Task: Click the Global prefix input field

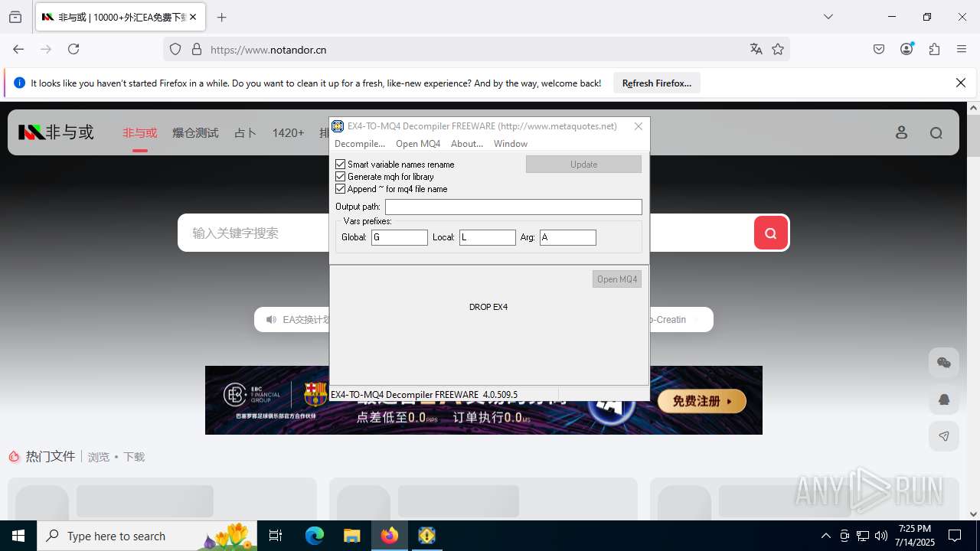Action: 400,237
